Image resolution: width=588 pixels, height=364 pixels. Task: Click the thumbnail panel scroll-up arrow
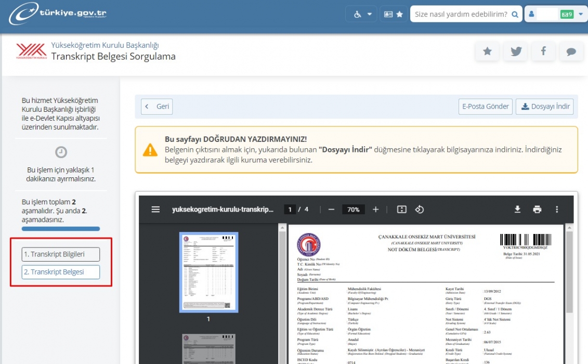pos(282,227)
